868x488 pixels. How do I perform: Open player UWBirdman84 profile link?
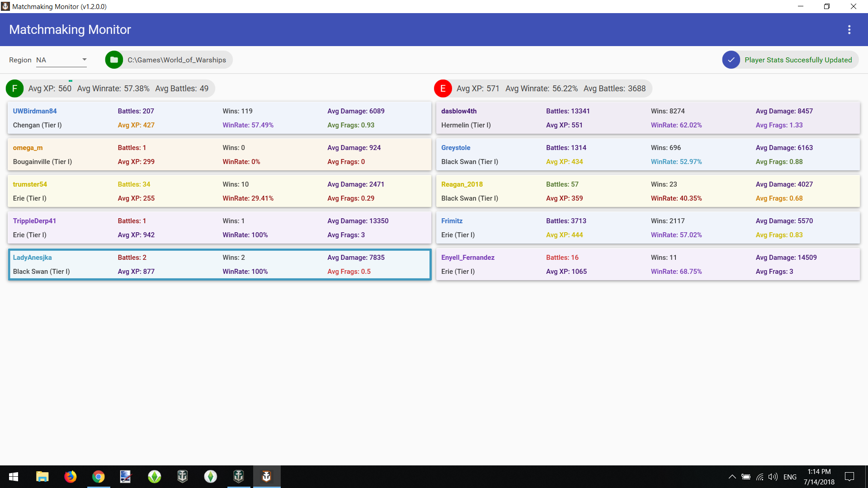pos(35,111)
